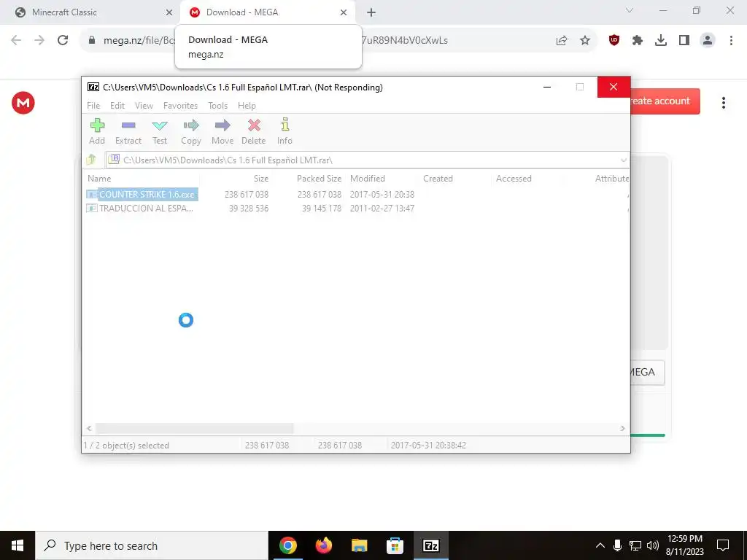Show hidden system tray icons
The width and height of the screenshot is (747, 560).
pos(600,545)
